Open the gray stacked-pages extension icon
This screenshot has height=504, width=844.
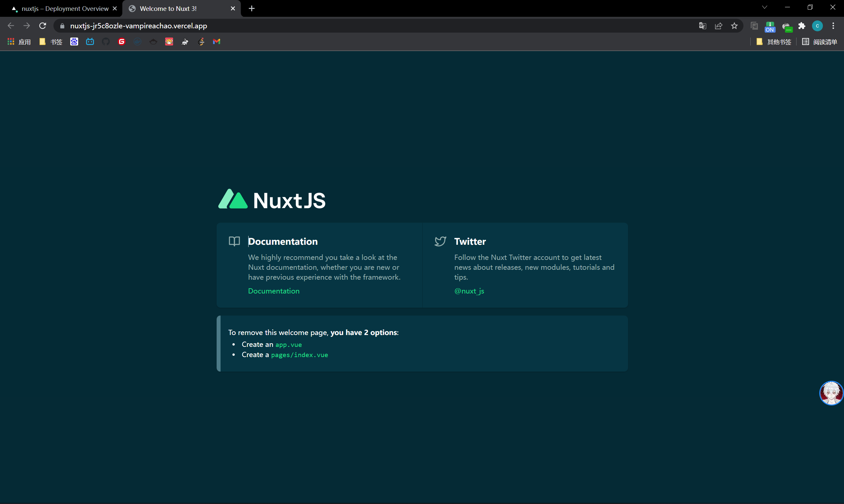tap(754, 26)
